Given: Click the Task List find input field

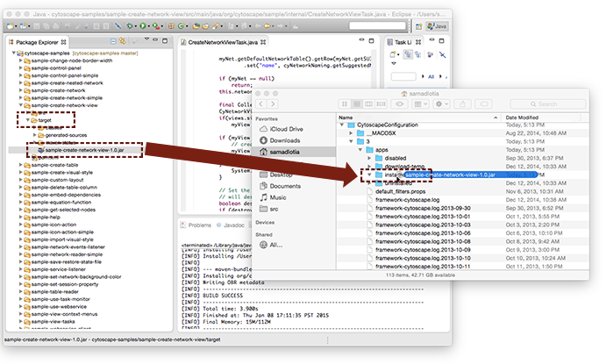Looking at the screenshot, I should [x=403, y=76].
